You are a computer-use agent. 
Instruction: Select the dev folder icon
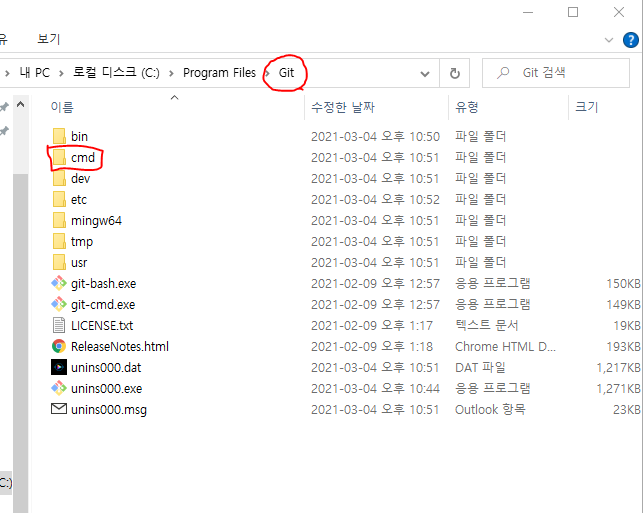click(59, 178)
